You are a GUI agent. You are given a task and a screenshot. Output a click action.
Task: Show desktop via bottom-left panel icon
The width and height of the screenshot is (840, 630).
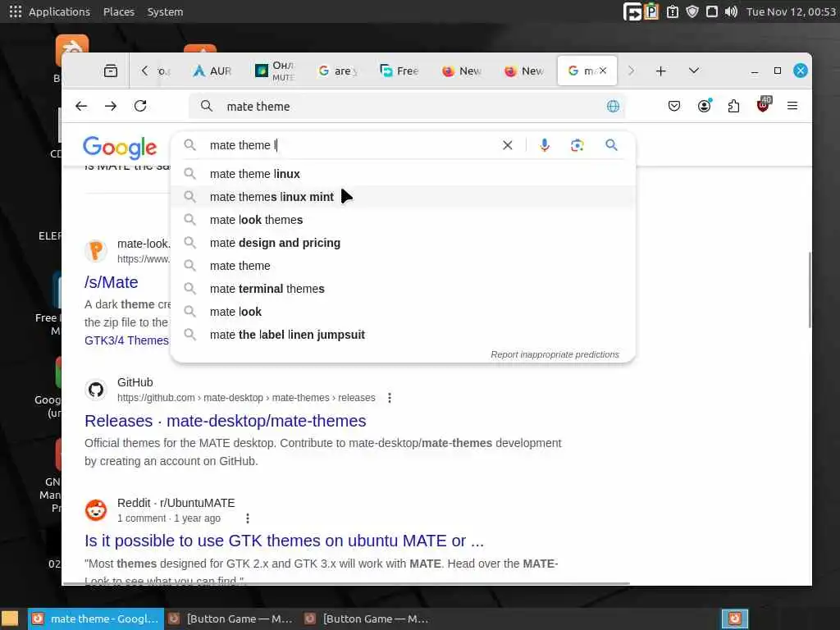point(10,619)
